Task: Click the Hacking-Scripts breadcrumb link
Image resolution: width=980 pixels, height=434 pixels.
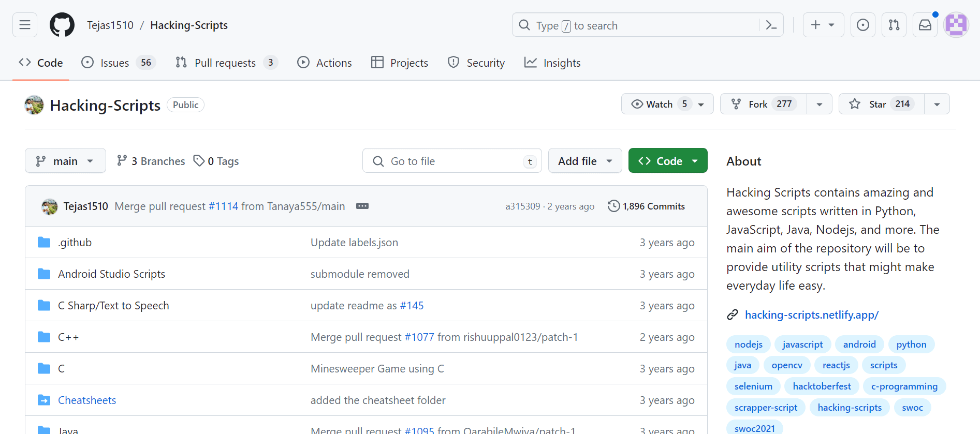Action: [189, 25]
